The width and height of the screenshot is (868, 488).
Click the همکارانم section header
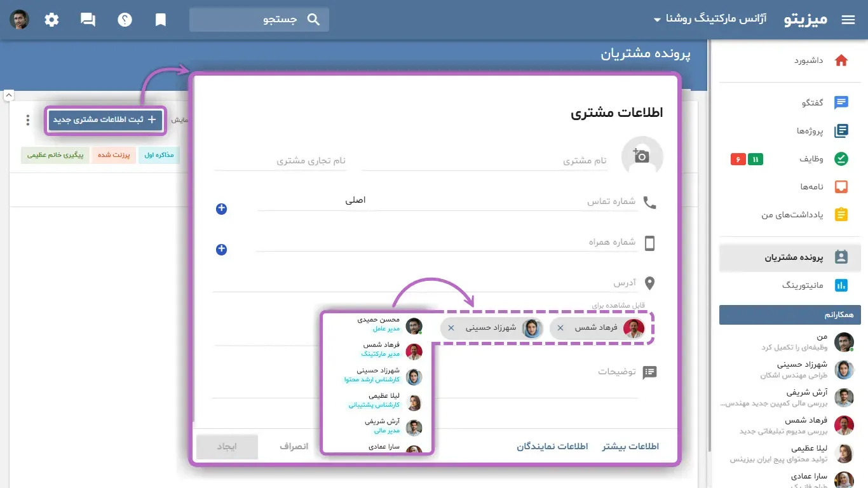(790, 315)
